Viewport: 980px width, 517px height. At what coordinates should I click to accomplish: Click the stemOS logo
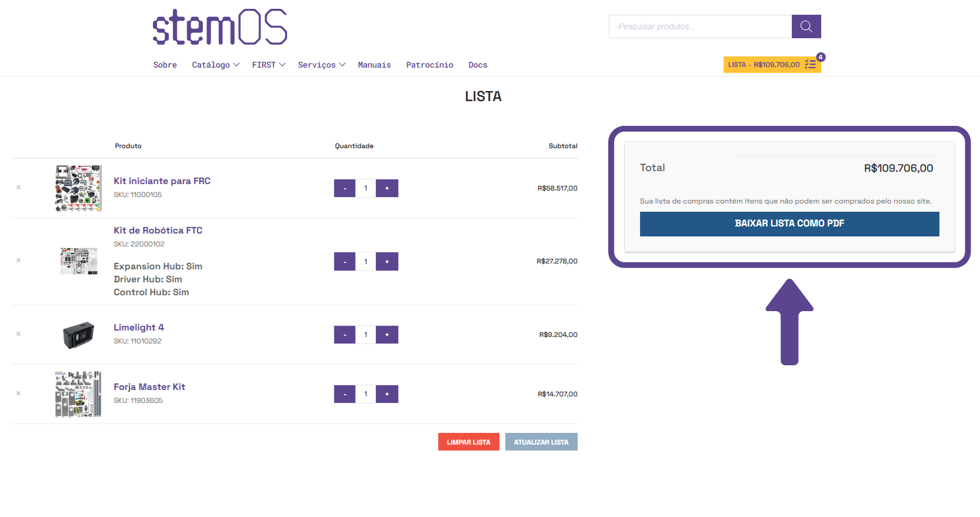tap(220, 27)
